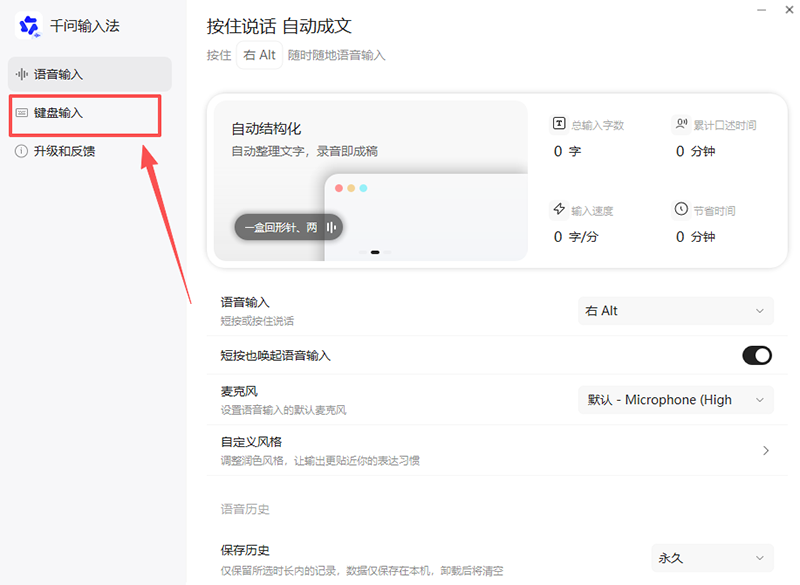The width and height of the screenshot is (800, 585).
Task: Click the 千问输入法 logo icon
Action: (x=29, y=26)
